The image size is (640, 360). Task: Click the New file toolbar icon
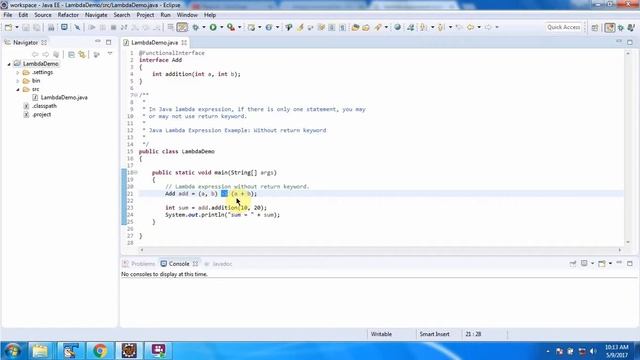coord(8,27)
